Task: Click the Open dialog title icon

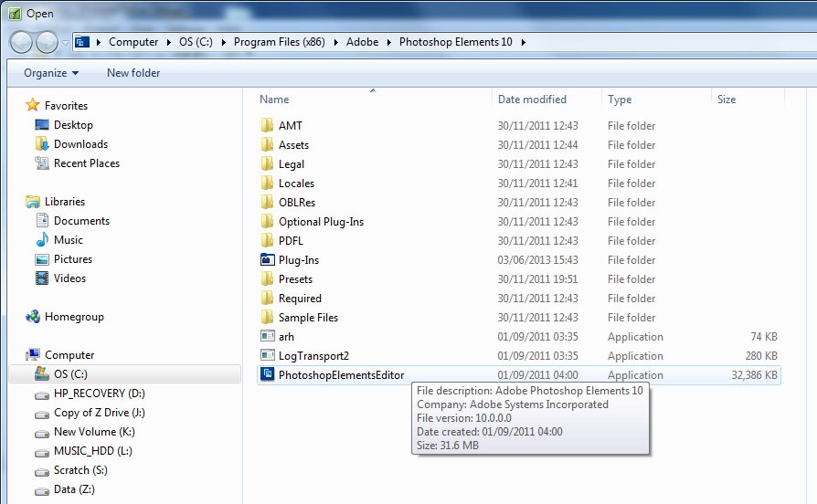Action: [x=15, y=14]
